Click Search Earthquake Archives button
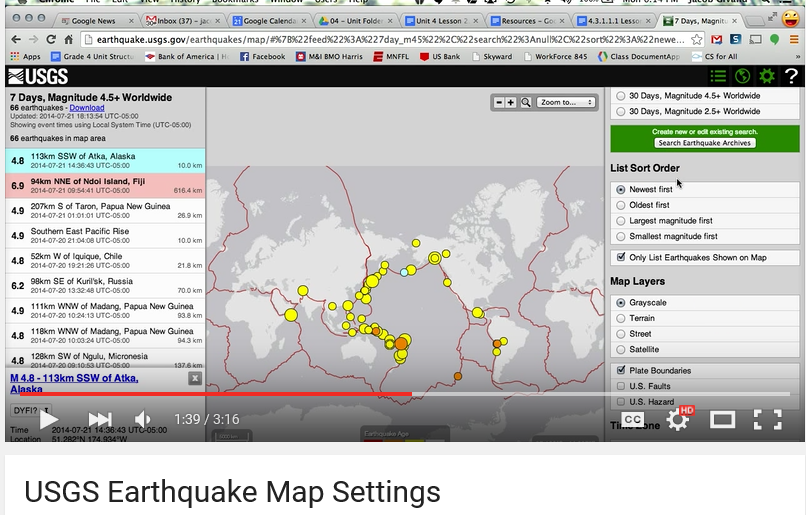 coord(705,143)
